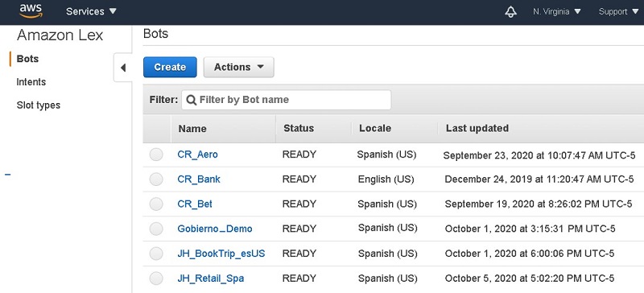Open the Support dropdown menu
This screenshot has height=293, width=644.
tap(618, 11)
